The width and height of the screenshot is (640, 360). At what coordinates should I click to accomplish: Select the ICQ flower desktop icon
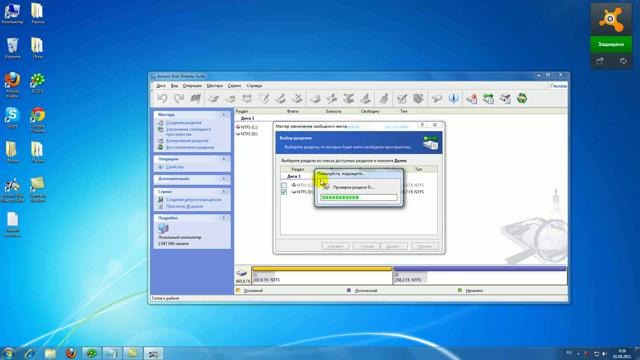tap(37, 83)
